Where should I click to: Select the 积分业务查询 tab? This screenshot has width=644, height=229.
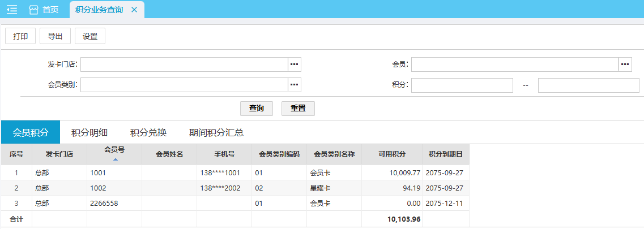click(99, 10)
